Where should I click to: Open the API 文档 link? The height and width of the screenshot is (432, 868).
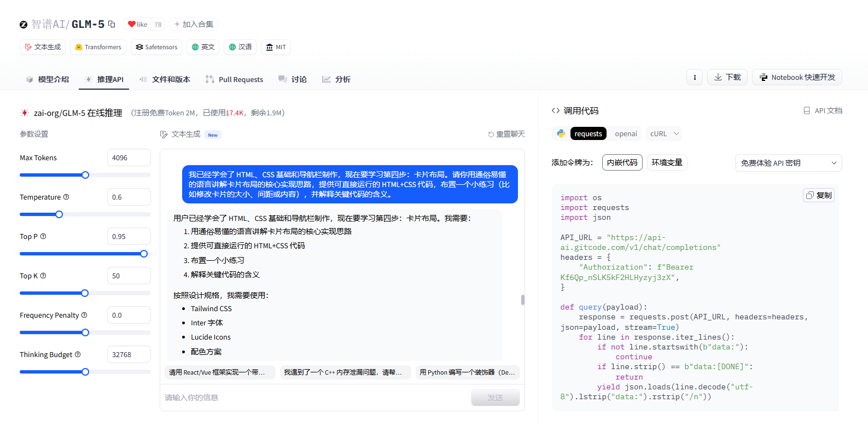click(823, 110)
